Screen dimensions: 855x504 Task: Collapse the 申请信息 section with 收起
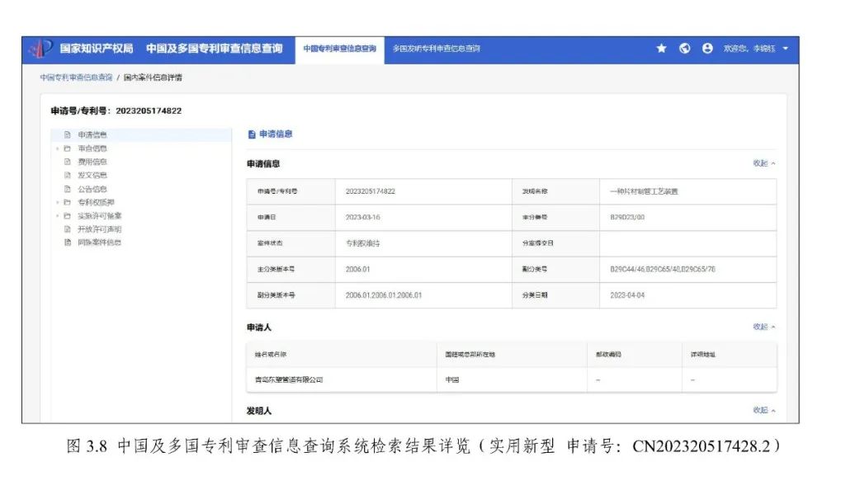[x=763, y=163]
